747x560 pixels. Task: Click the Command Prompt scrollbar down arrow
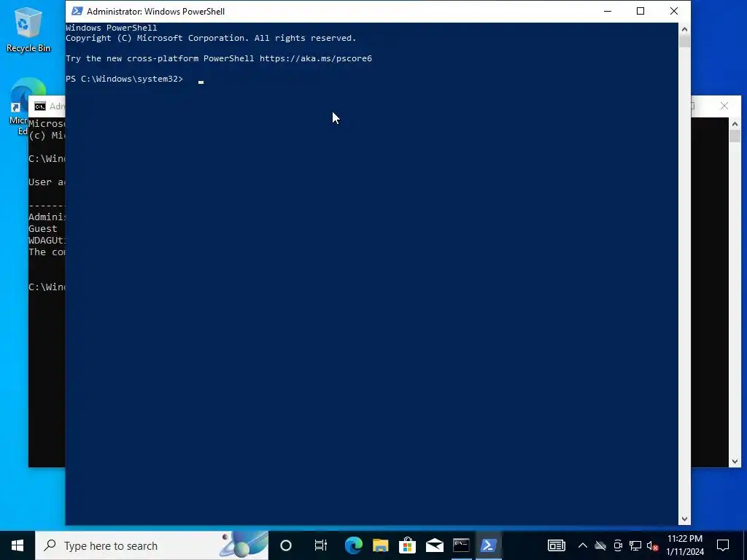coord(735,462)
